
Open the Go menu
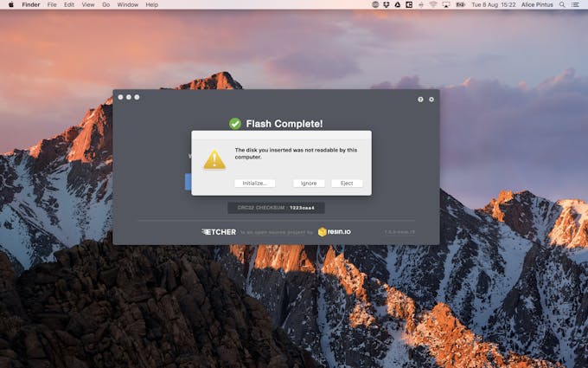coord(106,4)
